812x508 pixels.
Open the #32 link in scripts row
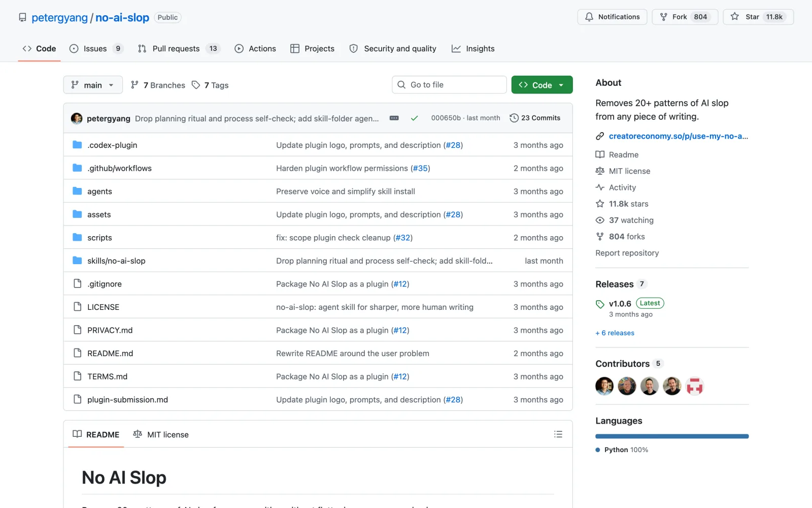point(403,238)
